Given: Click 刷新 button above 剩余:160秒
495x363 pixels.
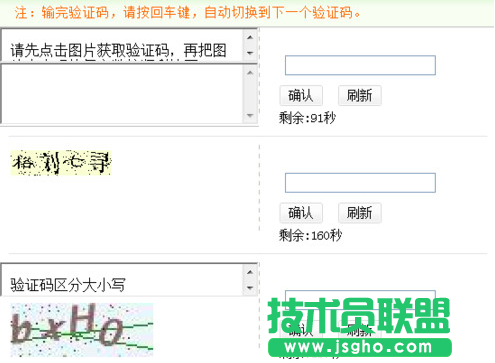Looking at the screenshot, I should 360,213.
